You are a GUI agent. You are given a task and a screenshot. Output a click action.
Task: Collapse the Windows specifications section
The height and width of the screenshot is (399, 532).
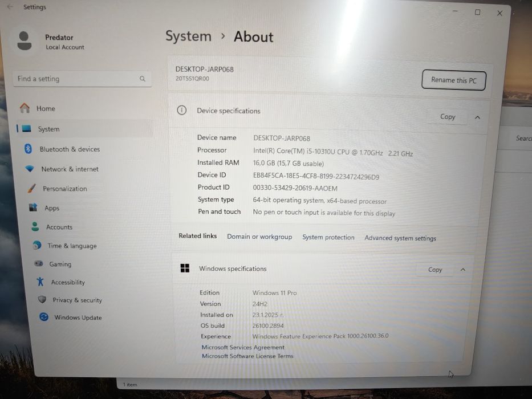(x=463, y=270)
